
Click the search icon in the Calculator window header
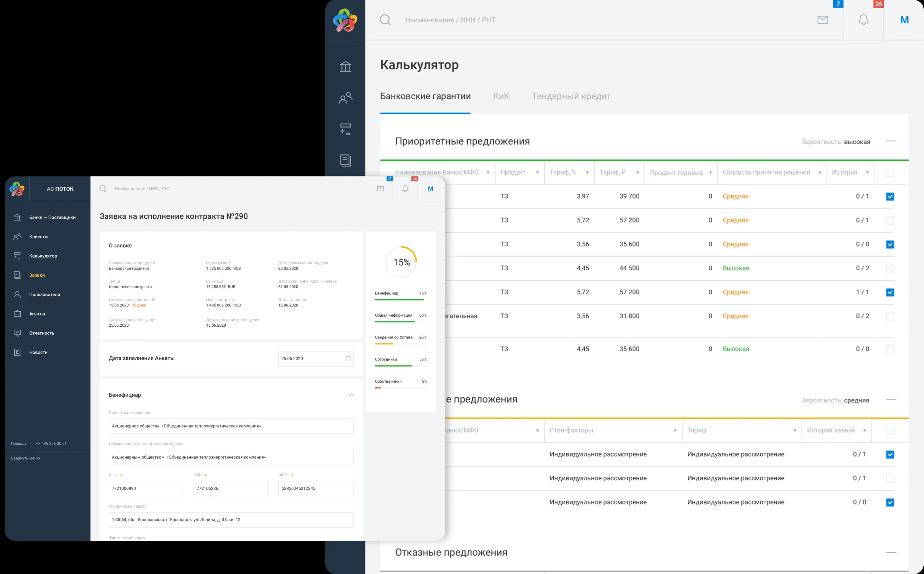(385, 20)
